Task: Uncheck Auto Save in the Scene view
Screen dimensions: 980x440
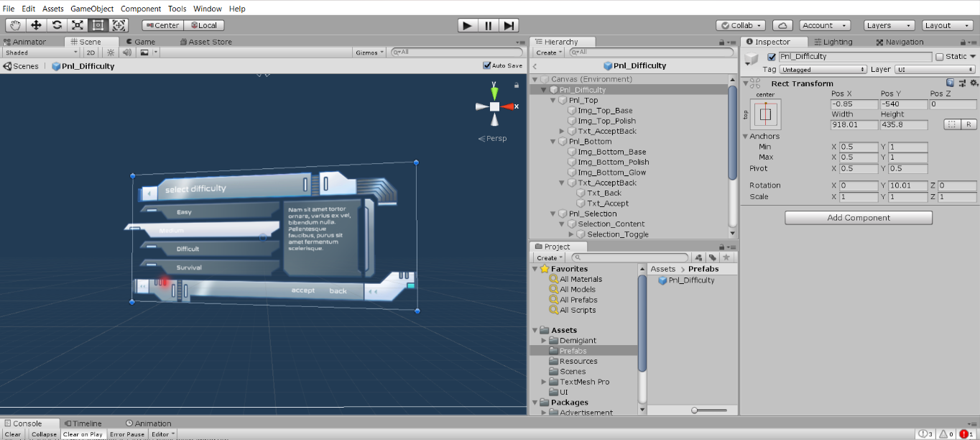Action: (486, 65)
